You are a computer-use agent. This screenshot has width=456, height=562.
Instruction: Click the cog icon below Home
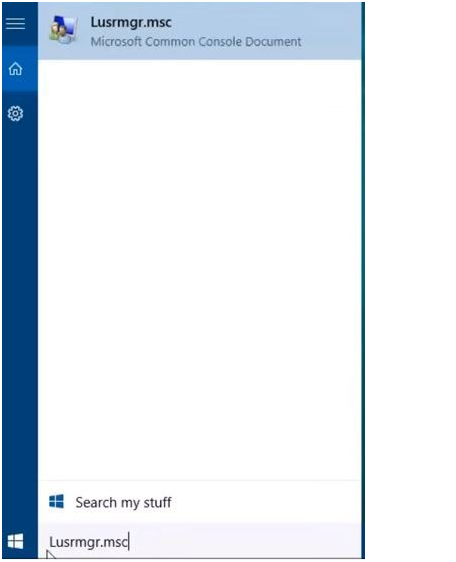pyautogui.click(x=15, y=113)
